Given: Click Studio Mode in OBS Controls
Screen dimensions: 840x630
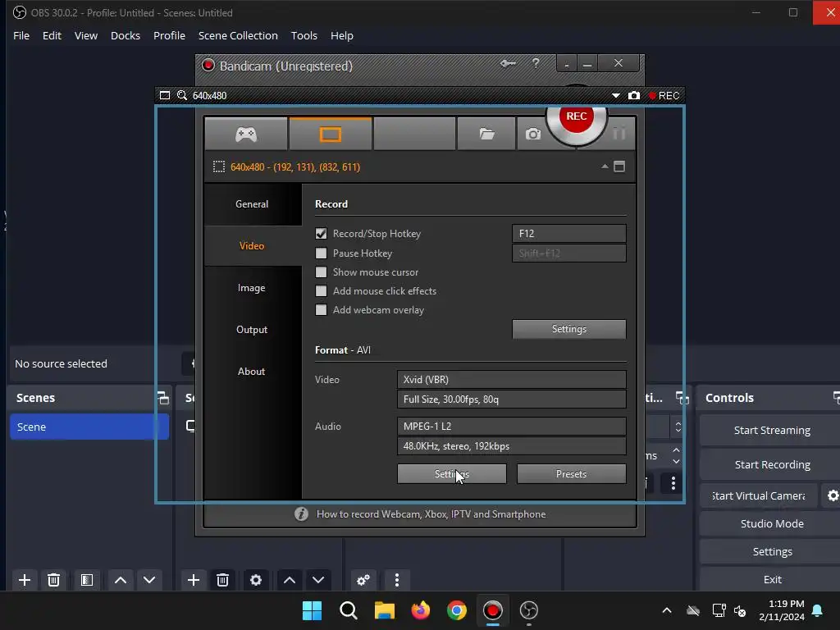Looking at the screenshot, I should click(771, 524).
